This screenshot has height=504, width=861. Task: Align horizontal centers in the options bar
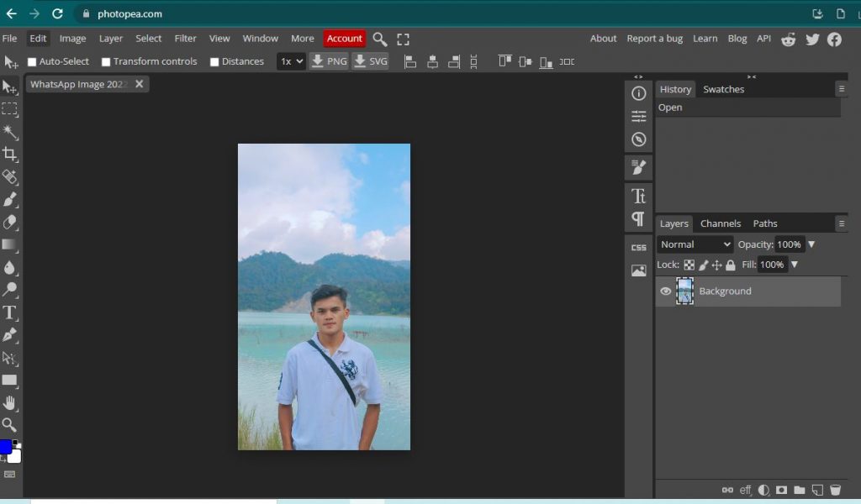[433, 61]
